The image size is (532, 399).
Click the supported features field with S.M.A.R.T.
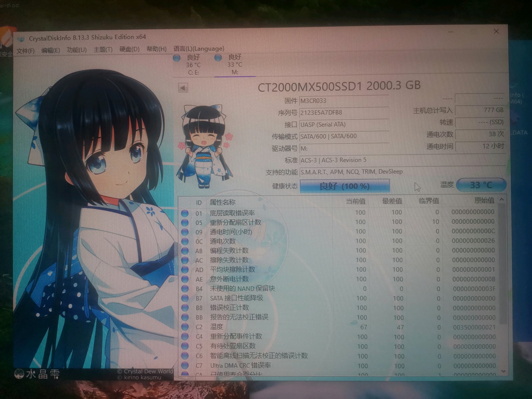[x=402, y=172]
